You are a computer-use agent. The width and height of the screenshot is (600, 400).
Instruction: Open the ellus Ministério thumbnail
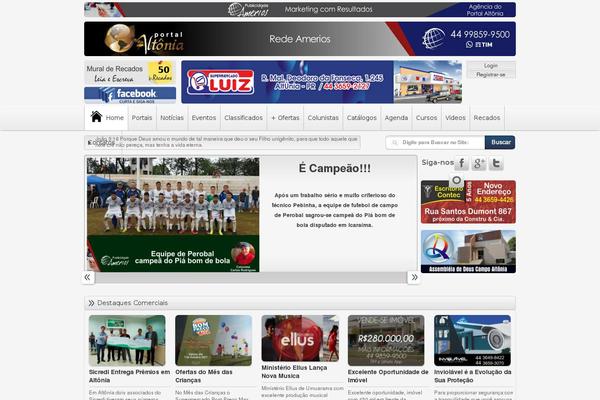pos(300,338)
